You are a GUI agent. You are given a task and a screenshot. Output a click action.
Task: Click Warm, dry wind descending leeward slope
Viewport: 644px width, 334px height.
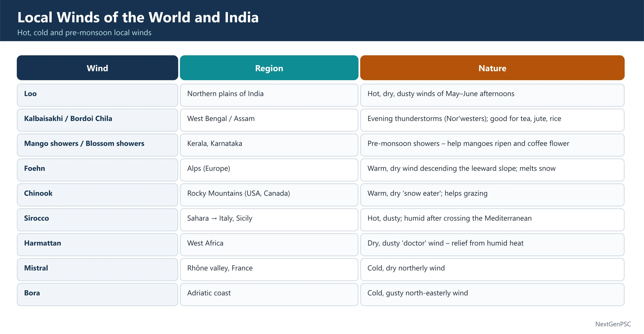pos(492,170)
